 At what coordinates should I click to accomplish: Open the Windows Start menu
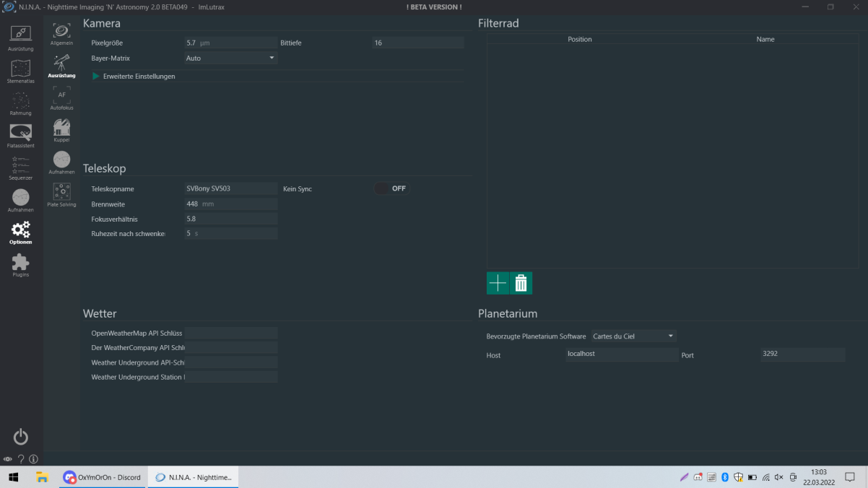click(13, 477)
